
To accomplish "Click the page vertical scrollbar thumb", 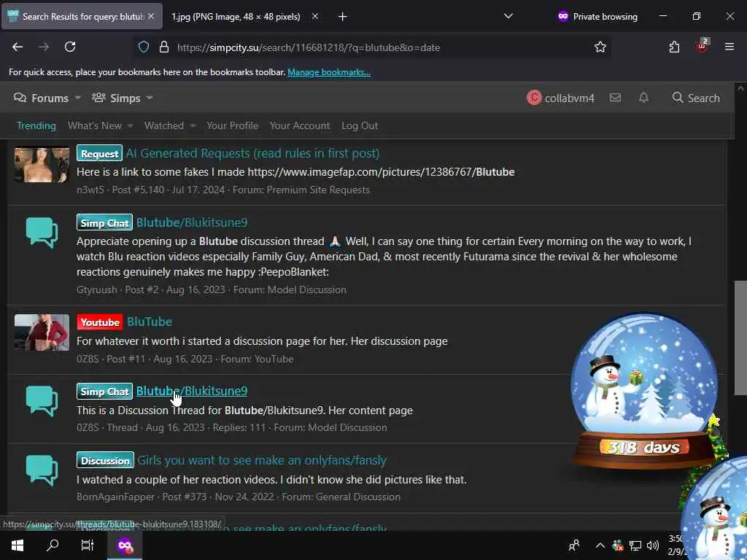I will pos(740,338).
